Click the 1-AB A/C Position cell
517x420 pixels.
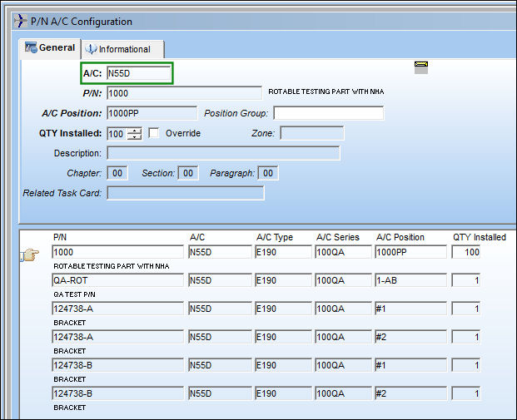coord(410,280)
